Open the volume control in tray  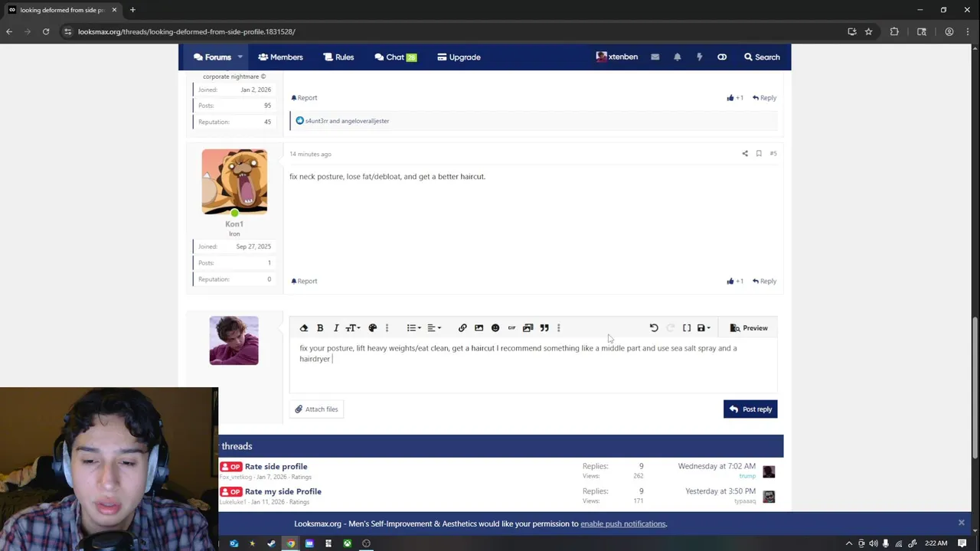coord(874,543)
